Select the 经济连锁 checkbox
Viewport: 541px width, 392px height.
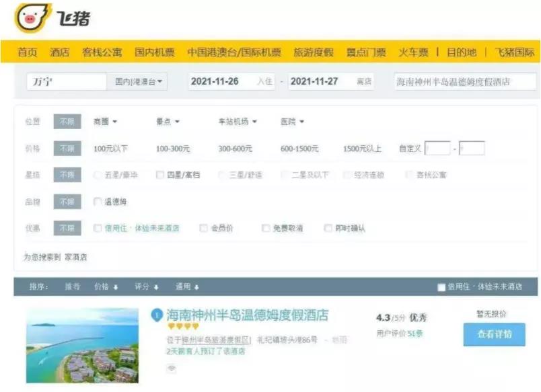click(x=347, y=175)
